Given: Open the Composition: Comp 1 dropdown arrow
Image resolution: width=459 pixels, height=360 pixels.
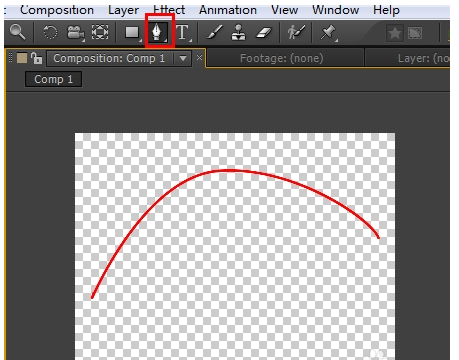Looking at the screenshot, I should pyautogui.click(x=183, y=58).
